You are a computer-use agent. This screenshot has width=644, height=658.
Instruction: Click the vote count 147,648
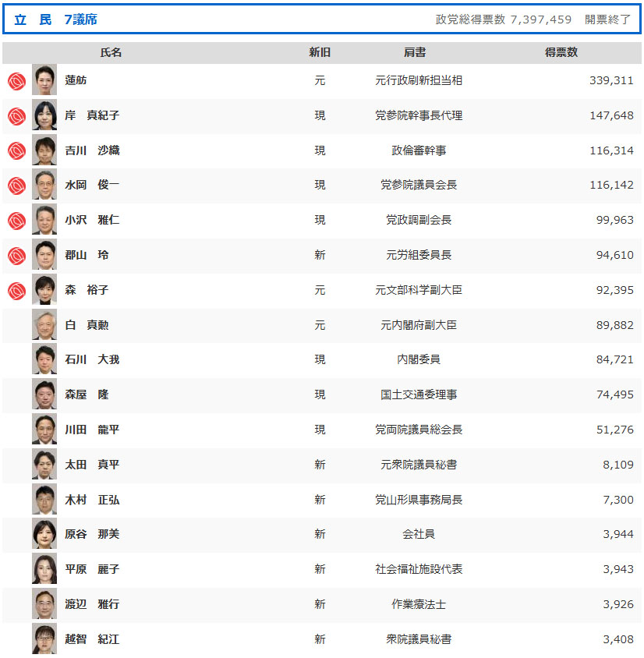(611, 115)
